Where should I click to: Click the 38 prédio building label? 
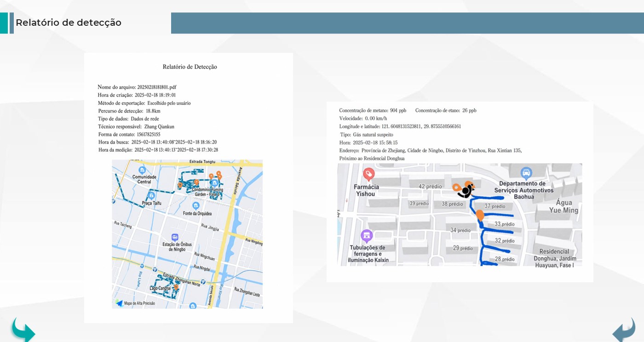(x=451, y=204)
